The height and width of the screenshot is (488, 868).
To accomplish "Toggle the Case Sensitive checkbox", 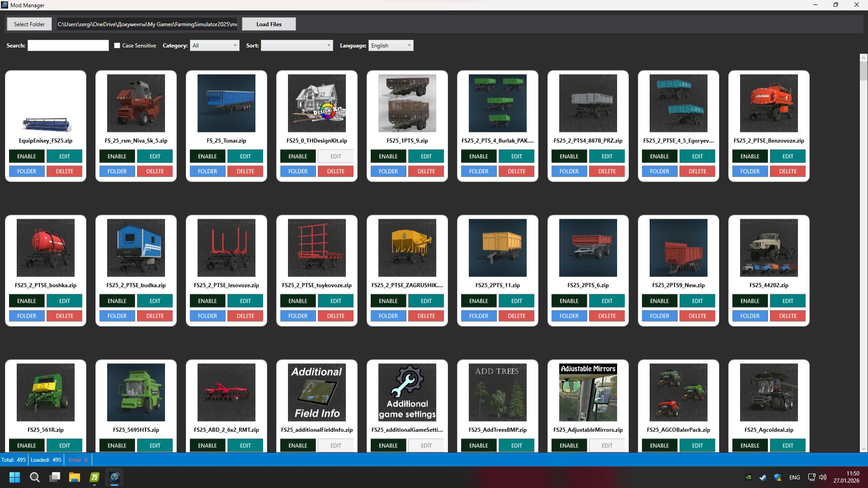I will [117, 45].
